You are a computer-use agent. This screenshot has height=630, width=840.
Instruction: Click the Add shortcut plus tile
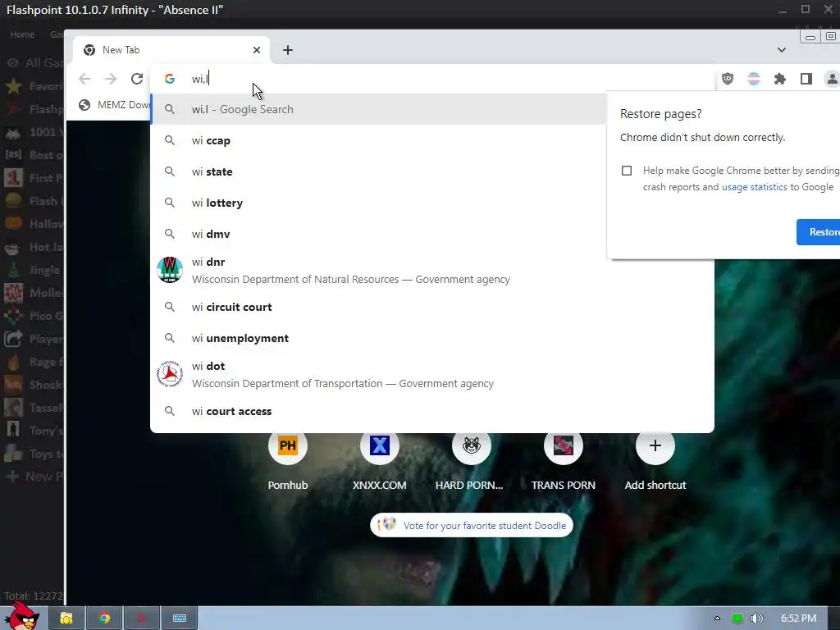[655, 445]
